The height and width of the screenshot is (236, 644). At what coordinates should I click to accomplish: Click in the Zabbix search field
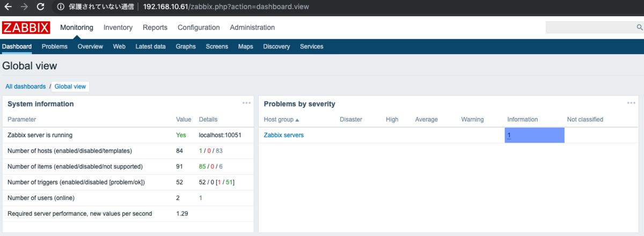[x=591, y=27]
